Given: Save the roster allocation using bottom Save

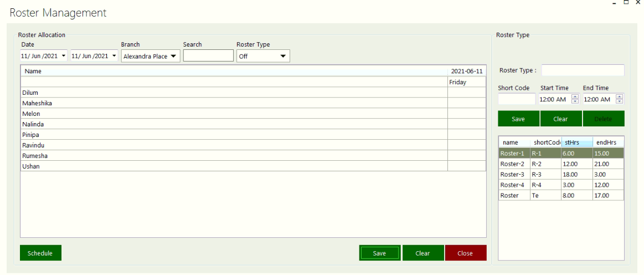Looking at the screenshot, I should [x=379, y=253].
